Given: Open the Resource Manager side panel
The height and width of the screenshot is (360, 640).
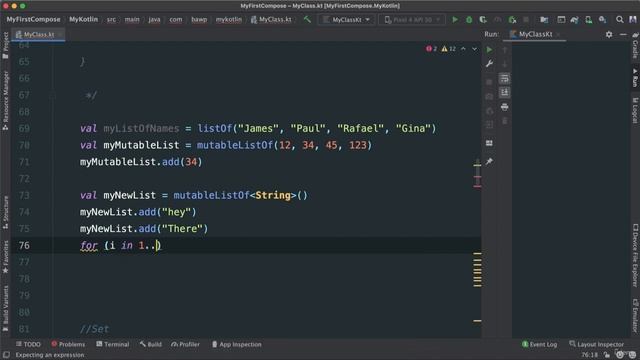Looking at the screenshot, I should coord(5,100).
